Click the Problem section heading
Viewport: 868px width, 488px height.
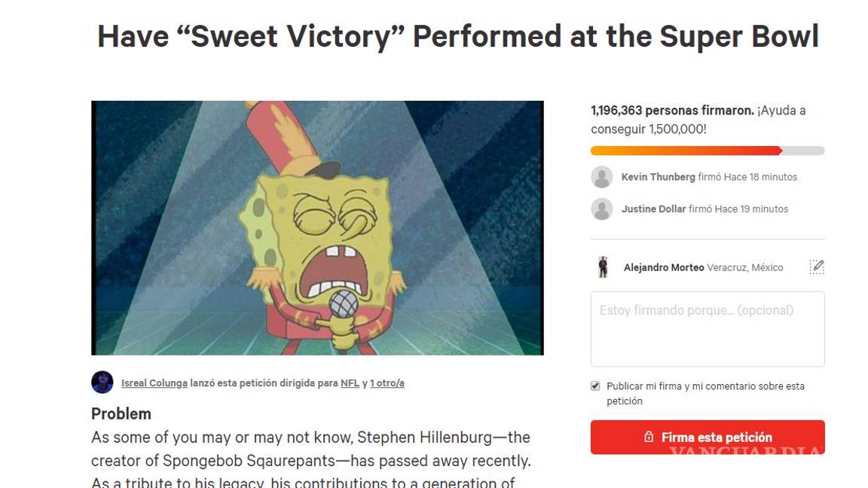tap(121, 413)
